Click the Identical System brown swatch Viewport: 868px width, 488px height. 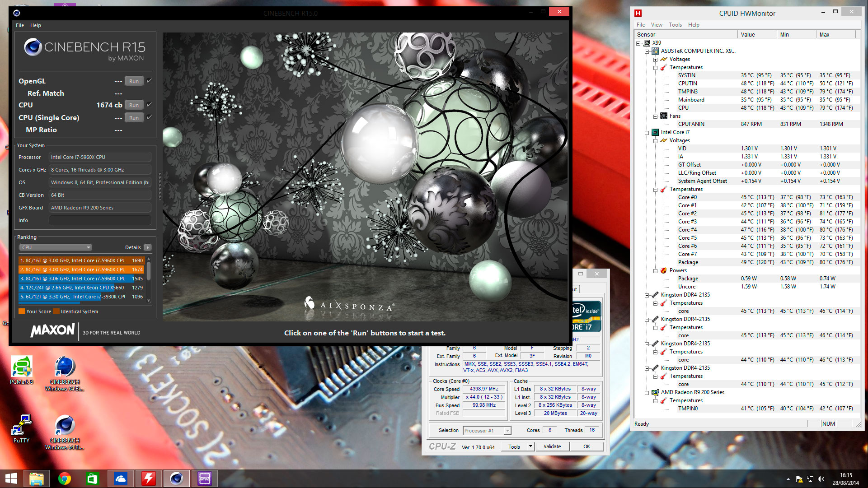pos(56,311)
